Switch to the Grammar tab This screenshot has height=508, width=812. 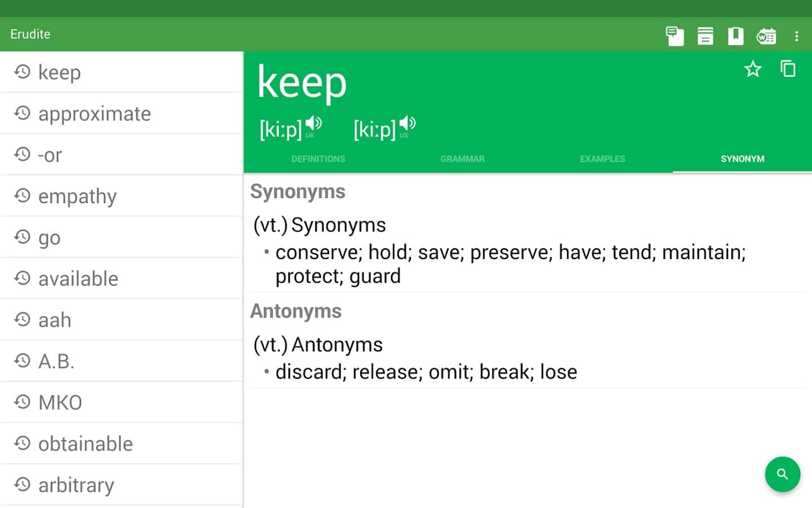click(x=462, y=159)
